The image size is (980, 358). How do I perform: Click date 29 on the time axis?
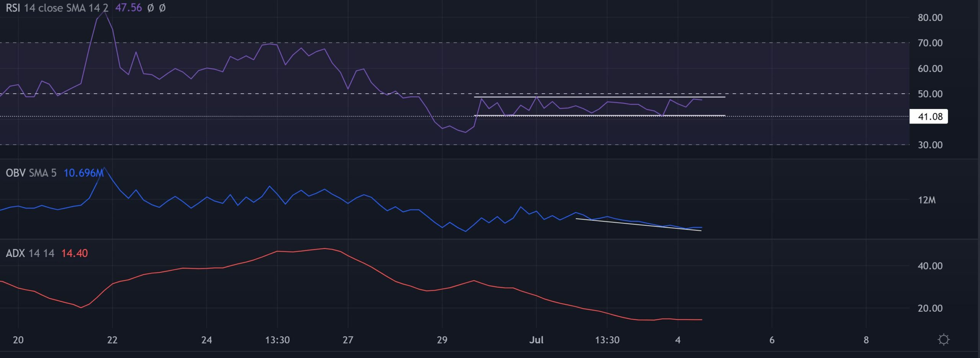click(442, 340)
